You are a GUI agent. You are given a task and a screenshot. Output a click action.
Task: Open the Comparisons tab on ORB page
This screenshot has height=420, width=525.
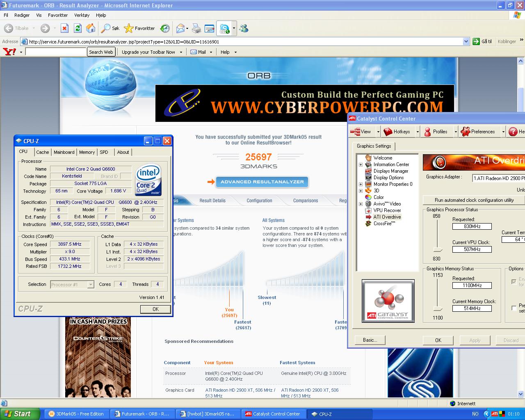[x=306, y=201]
